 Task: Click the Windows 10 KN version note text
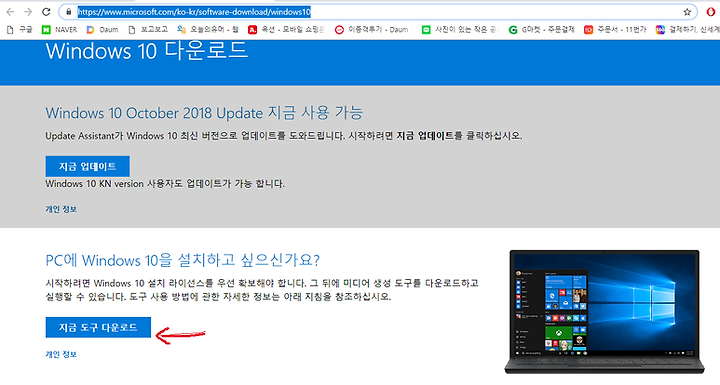coord(165,184)
